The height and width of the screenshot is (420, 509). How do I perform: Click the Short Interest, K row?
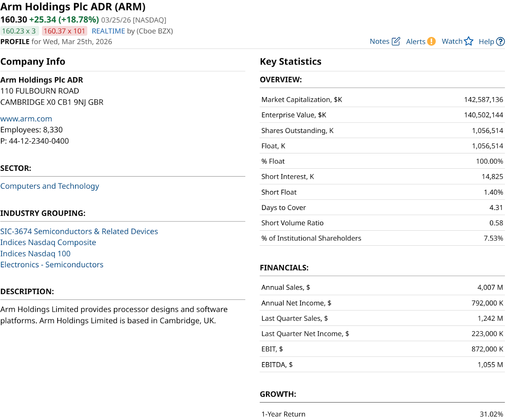click(382, 177)
